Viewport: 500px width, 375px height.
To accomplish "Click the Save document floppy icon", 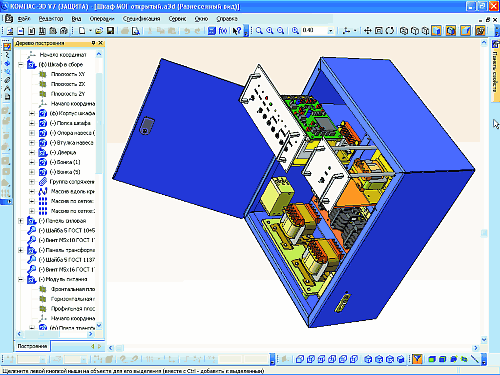I will pyautogui.click(x=110, y=31).
